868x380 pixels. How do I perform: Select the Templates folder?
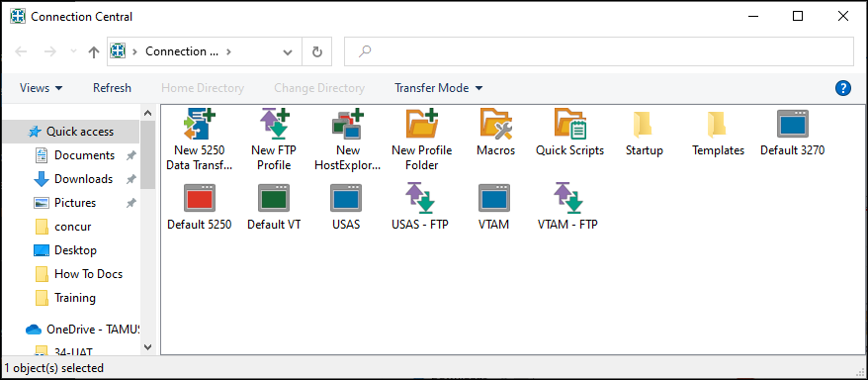718,124
